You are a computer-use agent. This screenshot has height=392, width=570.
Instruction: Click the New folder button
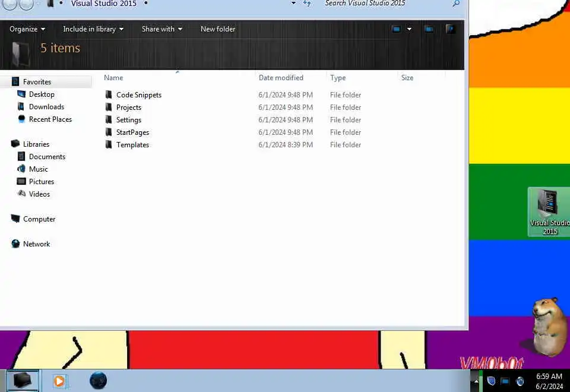point(218,29)
